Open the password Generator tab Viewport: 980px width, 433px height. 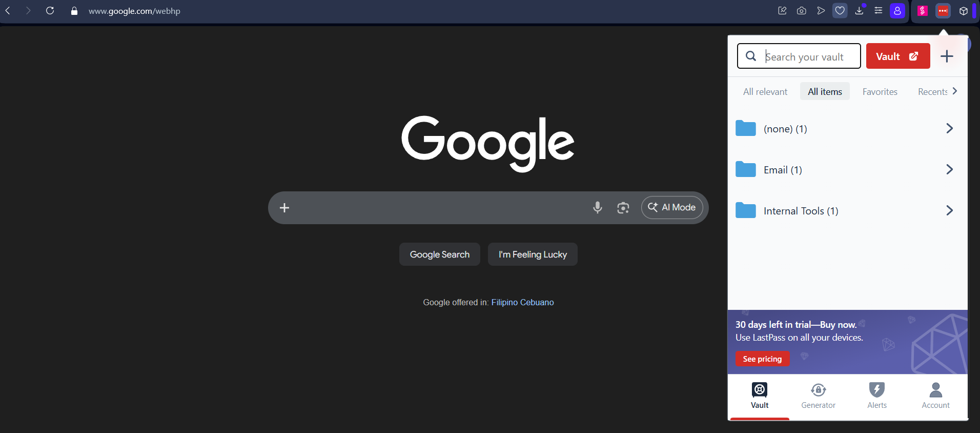click(x=818, y=396)
